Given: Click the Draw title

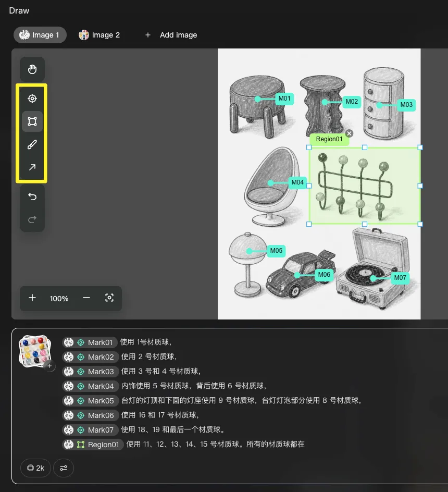Looking at the screenshot, I should [19, 10].
